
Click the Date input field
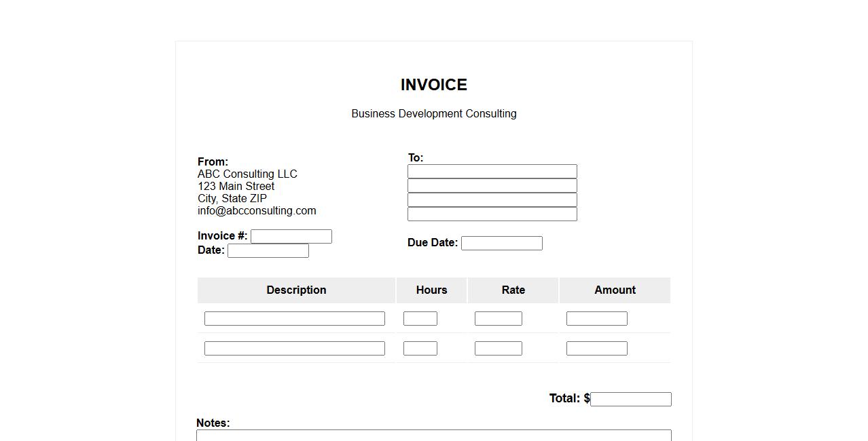(x=268, y=251)
